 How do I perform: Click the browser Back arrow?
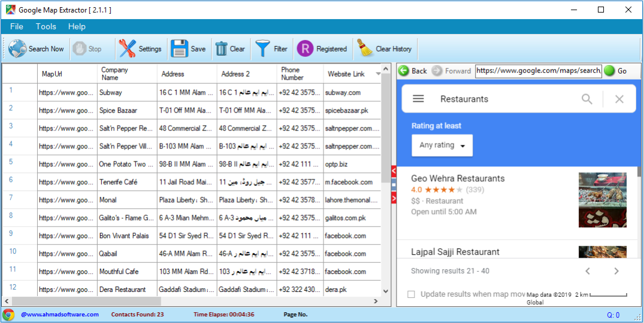tap(404, 71)
